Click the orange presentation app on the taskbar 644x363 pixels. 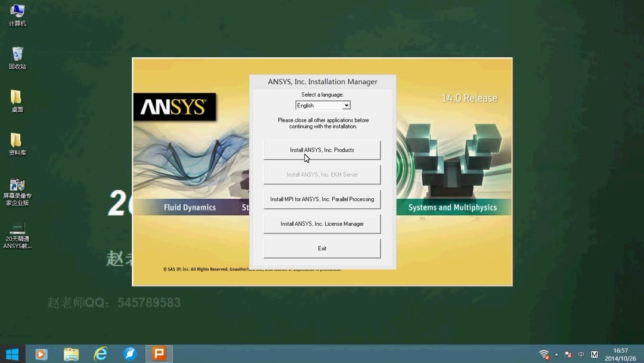[x=159, y=353]
